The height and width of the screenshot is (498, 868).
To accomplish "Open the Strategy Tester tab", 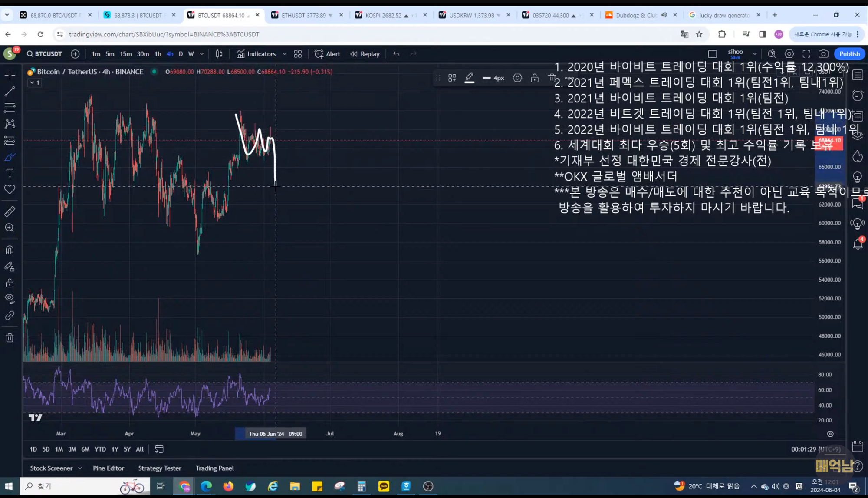I will pos(160,468).
